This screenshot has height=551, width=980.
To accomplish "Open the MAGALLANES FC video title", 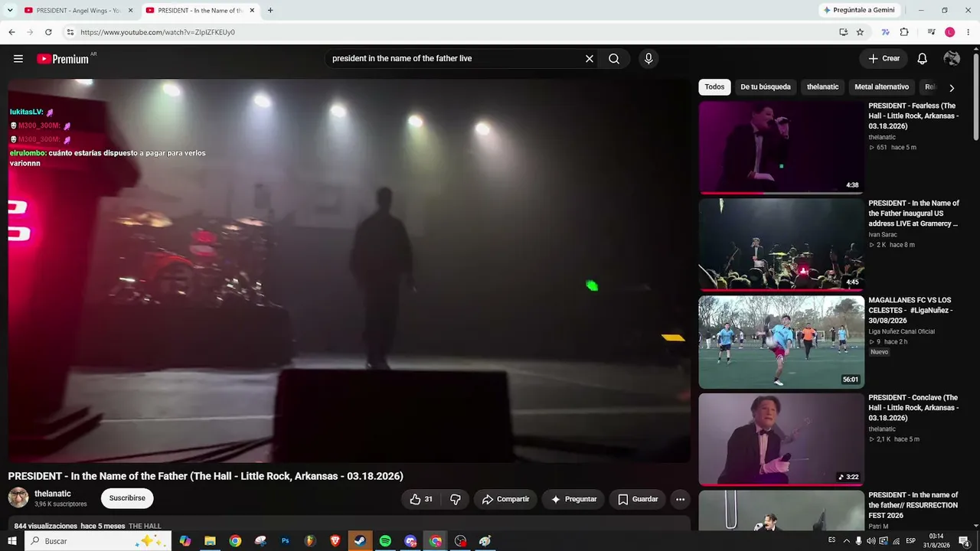I will [911, 311].
